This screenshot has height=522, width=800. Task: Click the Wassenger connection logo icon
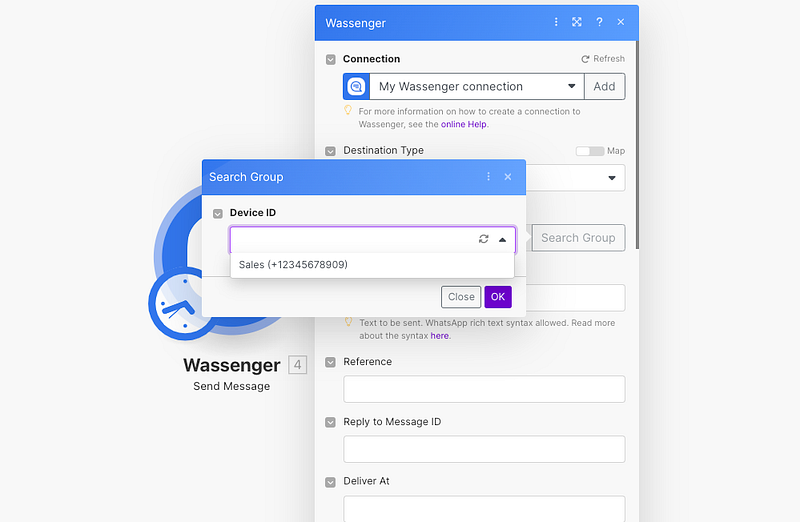point(356,87)
